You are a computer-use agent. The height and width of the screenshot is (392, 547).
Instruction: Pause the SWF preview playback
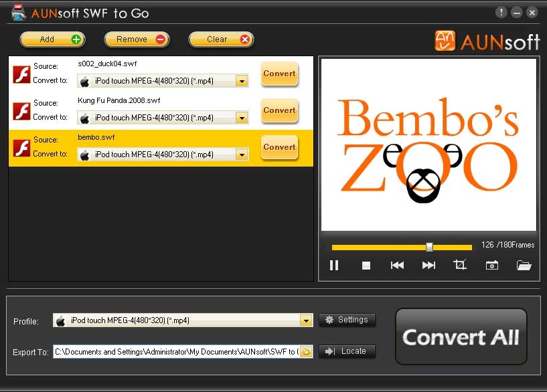click(334, 266)
